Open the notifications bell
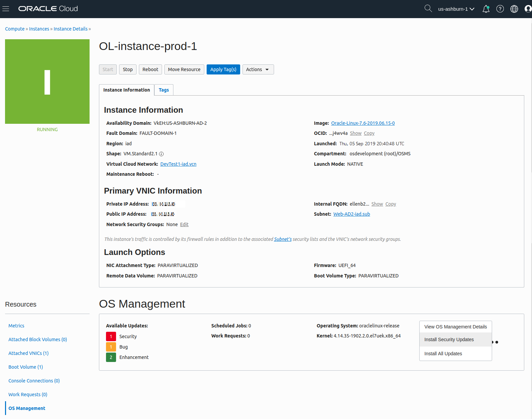The width and height of the screenshot is (532, 419). (486, 9)
